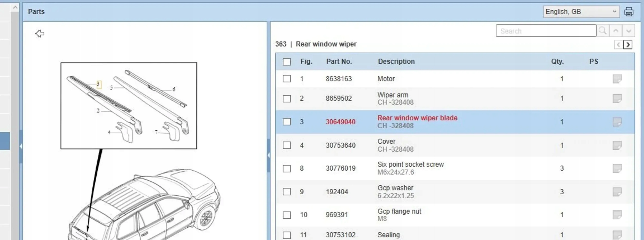Click callout 5 in the wiper diagram
This screenshot has height=240, width=644.
(x=111, y=88)
